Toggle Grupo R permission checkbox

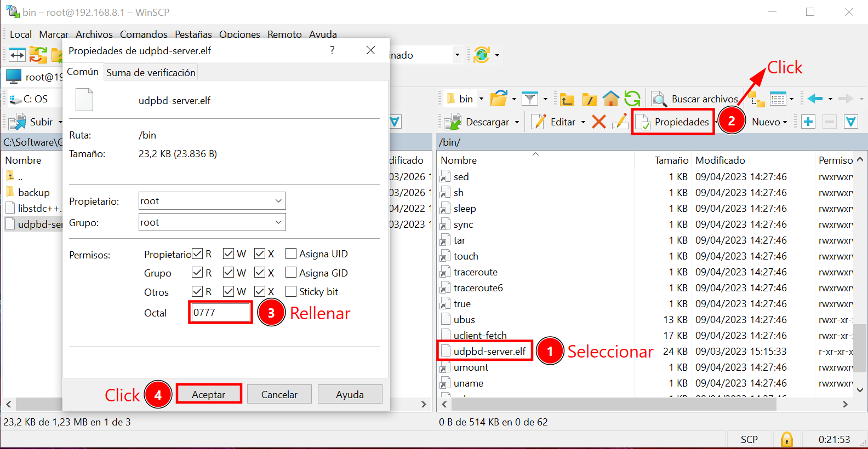tap(197, 273)
